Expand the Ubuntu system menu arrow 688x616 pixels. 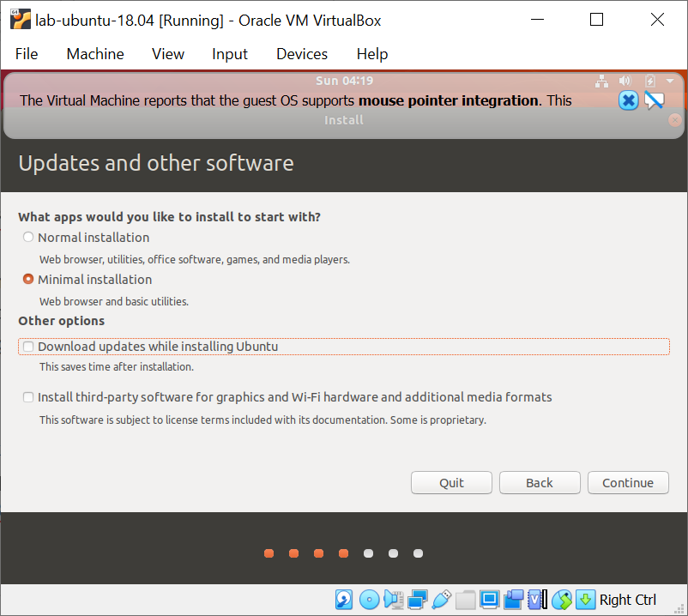pyautogui.click(x=670, y=81)
